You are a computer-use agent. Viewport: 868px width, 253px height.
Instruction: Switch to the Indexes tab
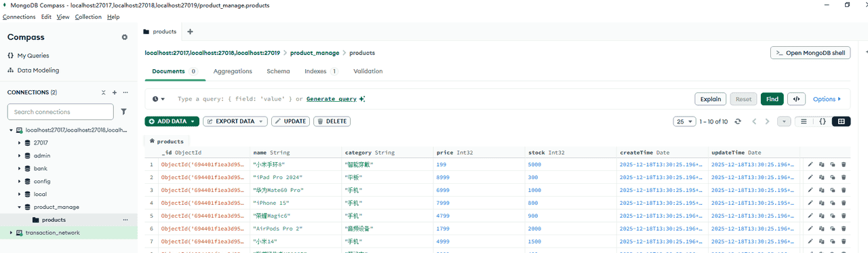pos(321,71)
